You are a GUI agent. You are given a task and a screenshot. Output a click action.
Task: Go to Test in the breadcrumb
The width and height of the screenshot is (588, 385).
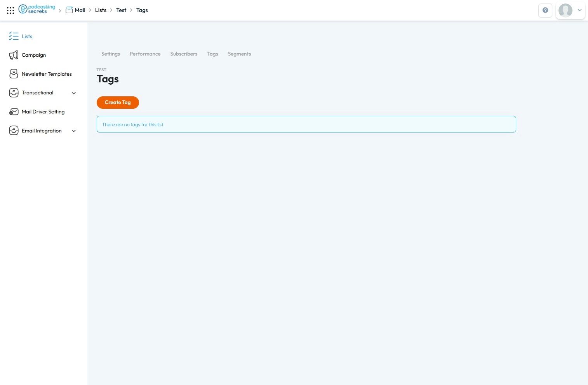coord(121,10)
